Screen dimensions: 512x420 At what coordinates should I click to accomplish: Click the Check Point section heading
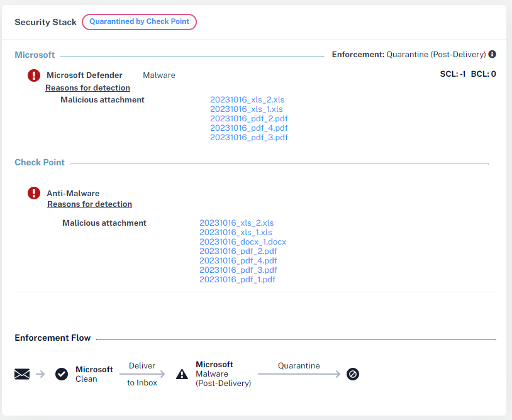[40, 162]
